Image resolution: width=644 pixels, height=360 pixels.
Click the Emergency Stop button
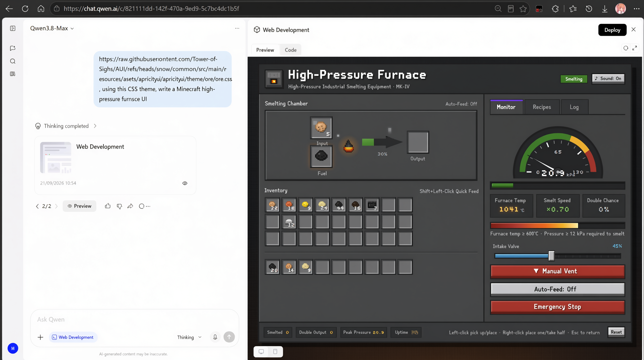point(558,307)
